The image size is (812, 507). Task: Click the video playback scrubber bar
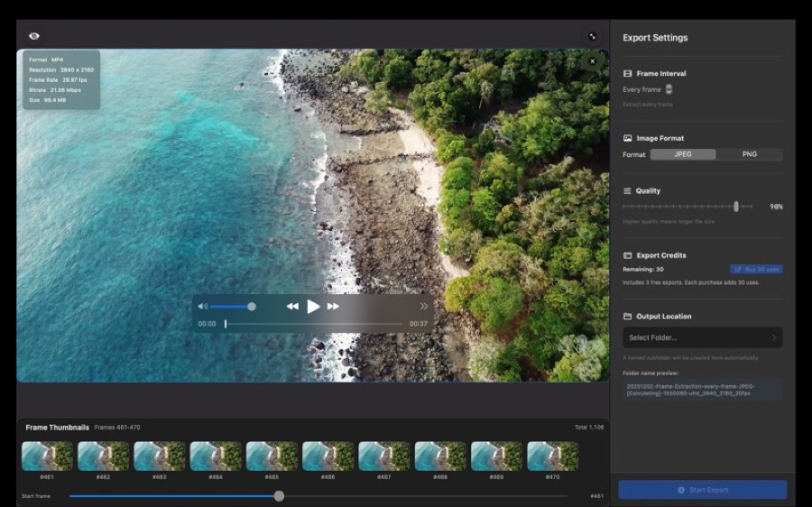[x=313, y=324]
